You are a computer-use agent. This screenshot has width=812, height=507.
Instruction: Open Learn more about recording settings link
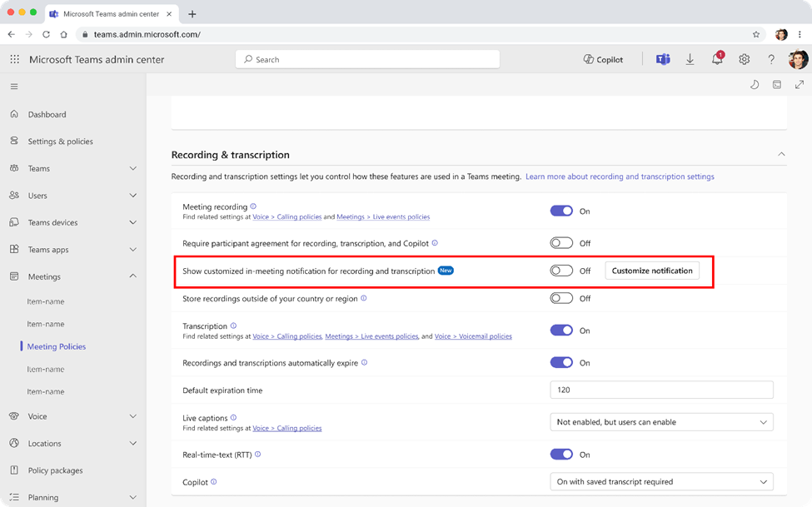coord(620,176)
